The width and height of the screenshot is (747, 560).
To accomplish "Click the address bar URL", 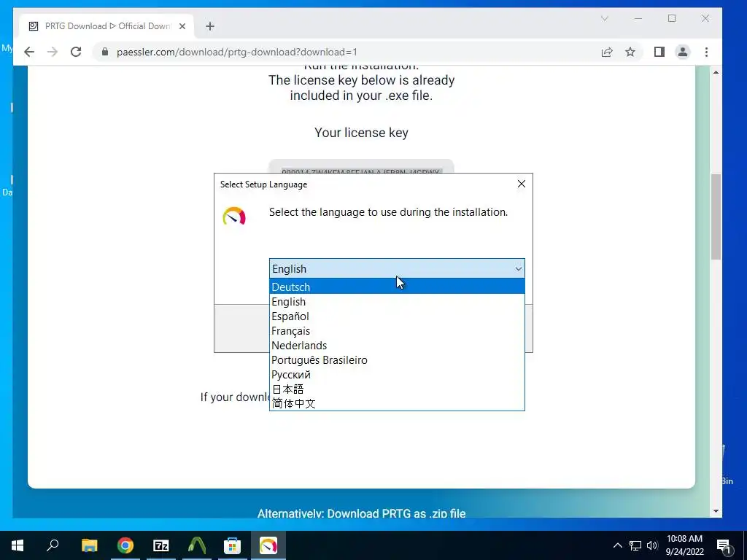I will pyautogui.click(x=237, y=52).
